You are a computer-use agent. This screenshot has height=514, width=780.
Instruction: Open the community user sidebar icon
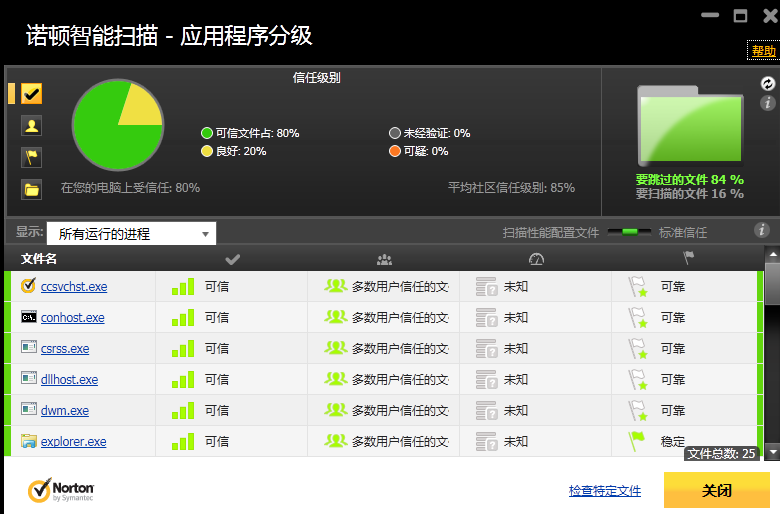coord(31,125)
